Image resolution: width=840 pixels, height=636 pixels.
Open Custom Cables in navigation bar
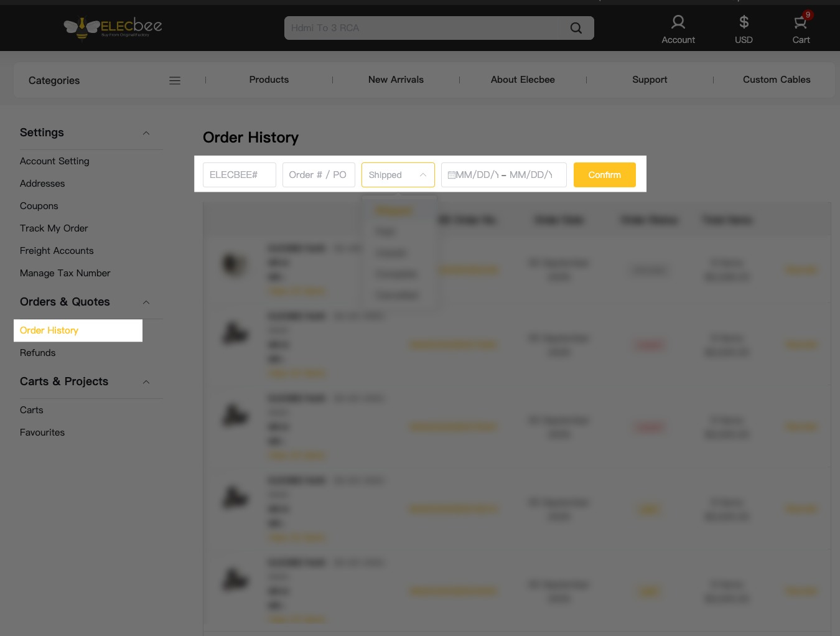[x=776, y=80]
